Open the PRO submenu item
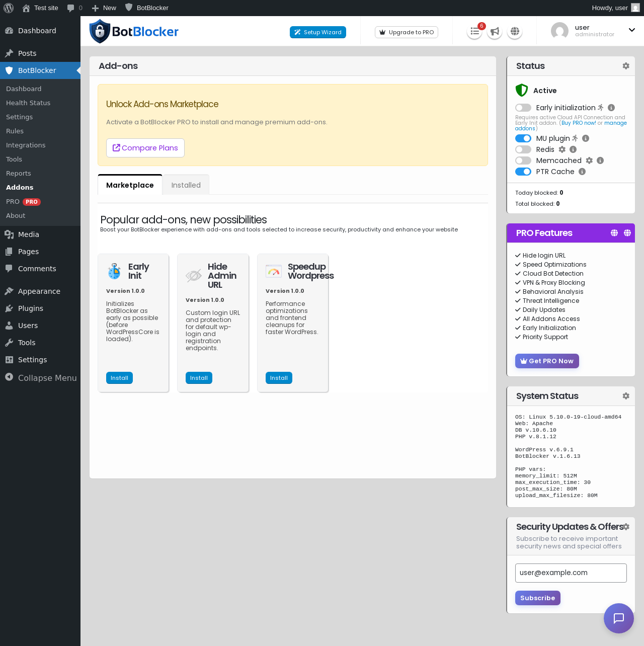 (x=23, y=201)
